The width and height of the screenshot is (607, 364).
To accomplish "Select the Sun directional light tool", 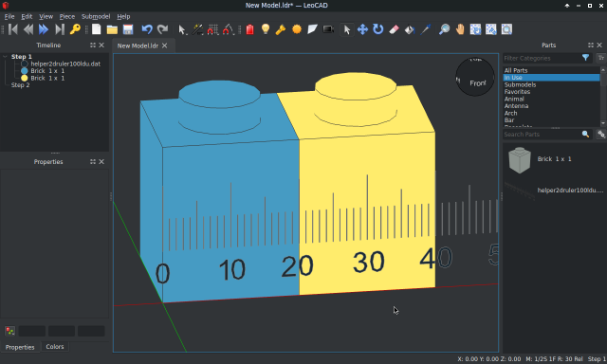I will coord(297,29).
